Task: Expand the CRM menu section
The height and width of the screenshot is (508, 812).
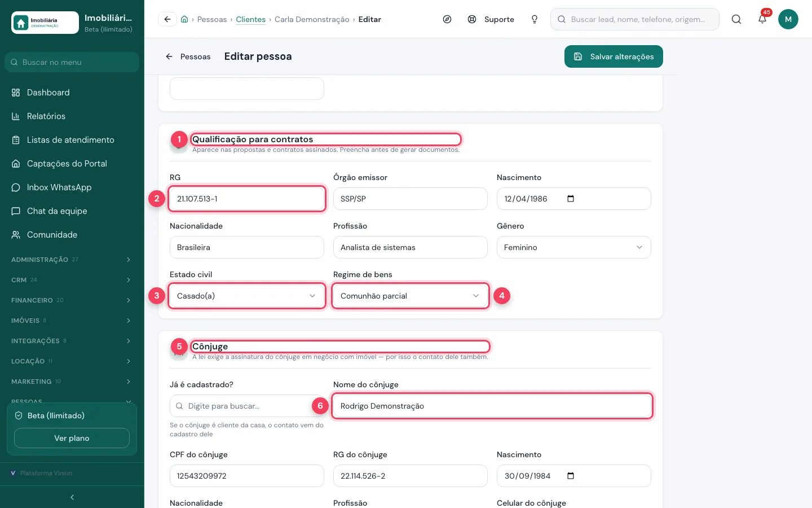Action: tap(72, 280)
